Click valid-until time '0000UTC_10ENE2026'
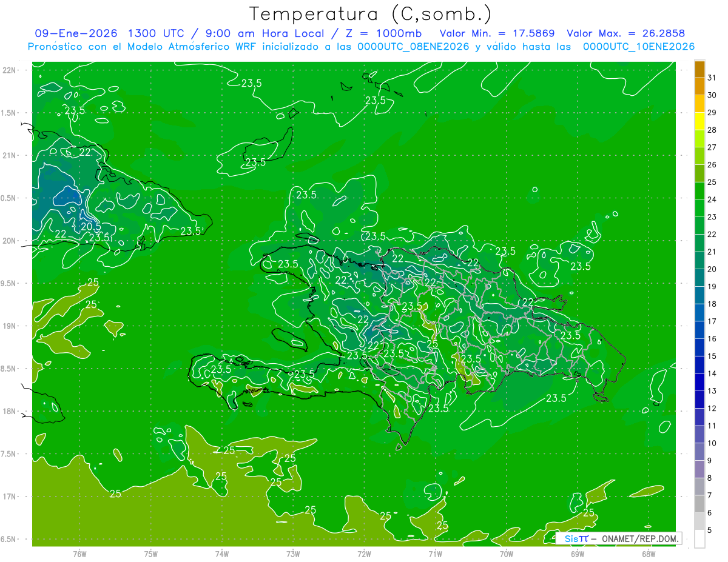 [x=638, y=47]
